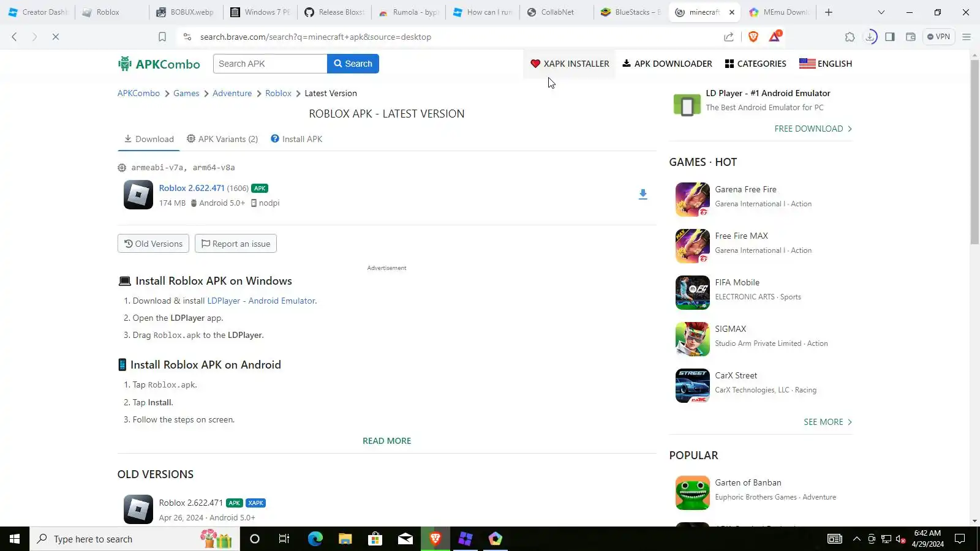Click inside the Search APK field
The height and width of the screenshot is (551, 980).
270,64
